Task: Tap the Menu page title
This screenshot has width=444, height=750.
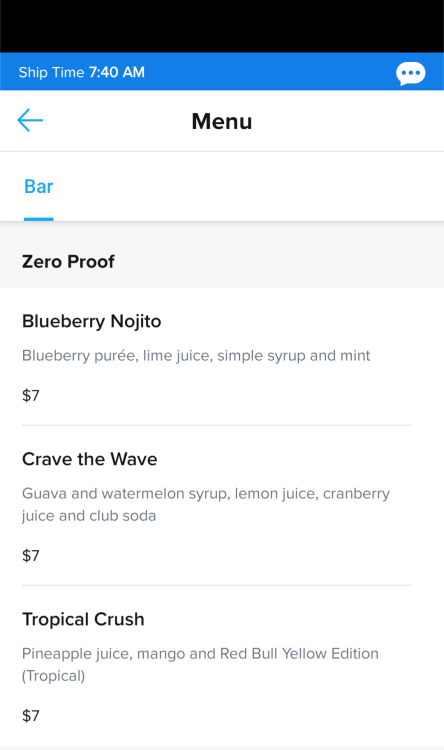Action: click(x=222, y=121)
